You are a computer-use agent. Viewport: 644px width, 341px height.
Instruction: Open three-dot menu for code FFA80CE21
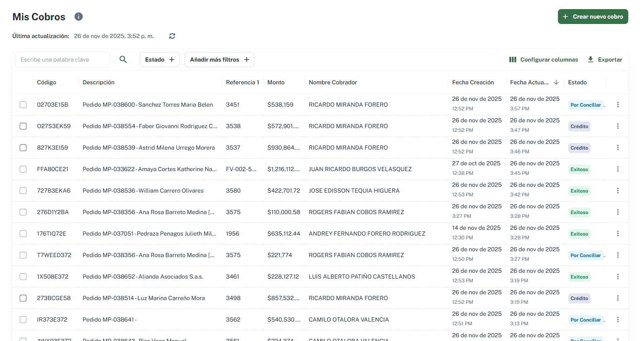(x=618, y=169)
